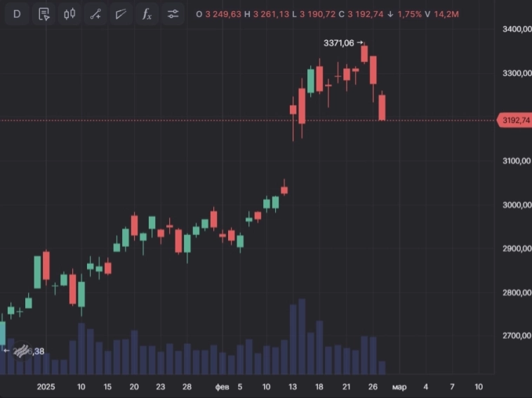
Task: Click the close value 3 192,74
Action: (366, 14)
